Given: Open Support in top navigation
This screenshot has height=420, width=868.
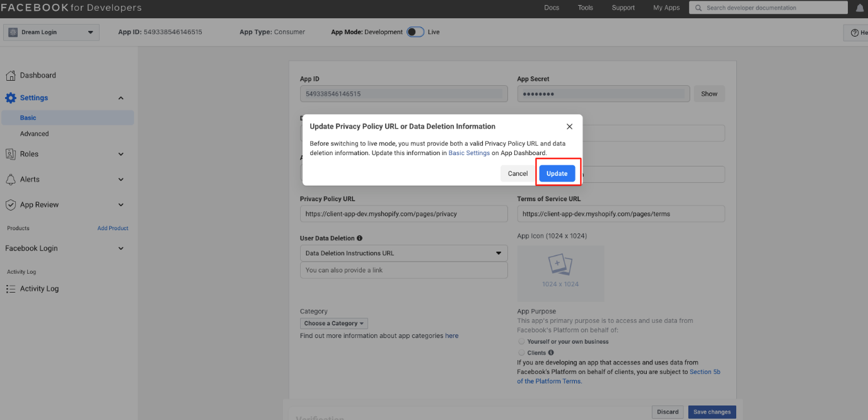Looking at the screenshot, I should [x=623, y=8].
